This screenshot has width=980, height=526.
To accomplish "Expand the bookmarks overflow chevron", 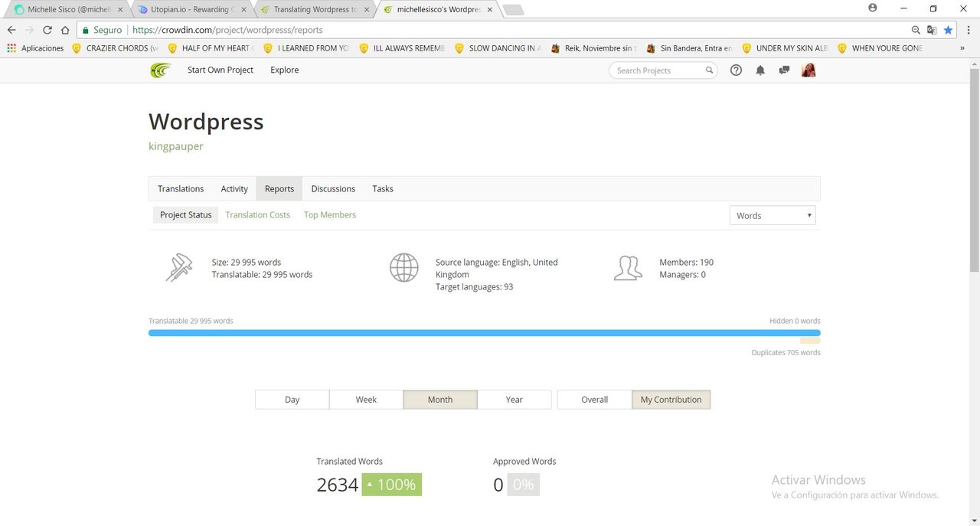I will (x=962, y=48).
